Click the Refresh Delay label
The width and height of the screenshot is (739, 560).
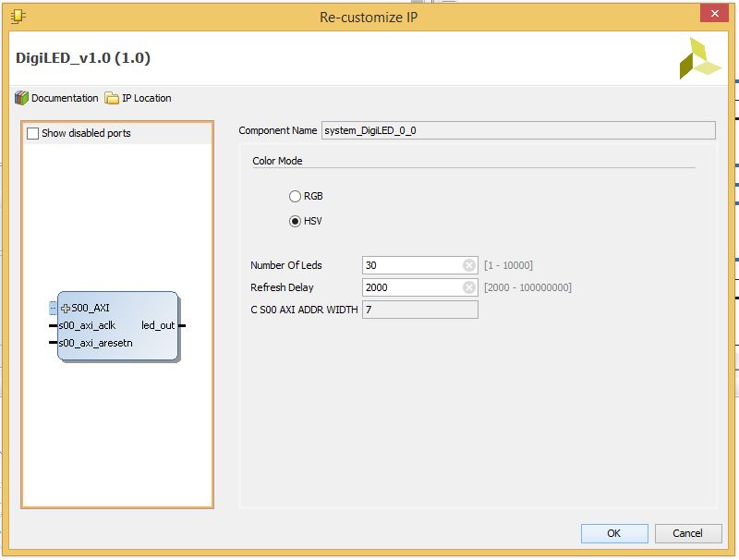[282, 287]
